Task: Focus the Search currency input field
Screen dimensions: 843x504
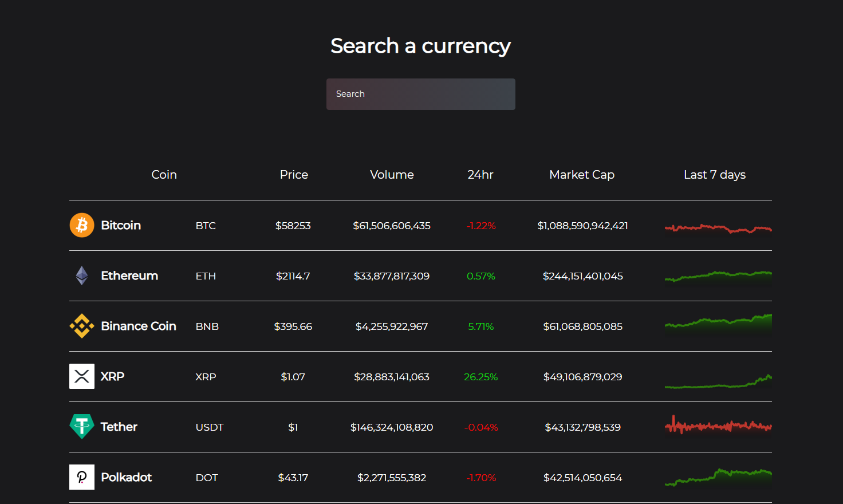Action: [421, 94]
